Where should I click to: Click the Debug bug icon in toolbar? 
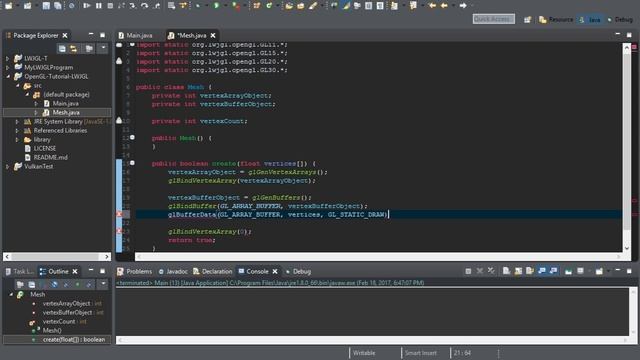pyautogui.click(x=198, y=6)
